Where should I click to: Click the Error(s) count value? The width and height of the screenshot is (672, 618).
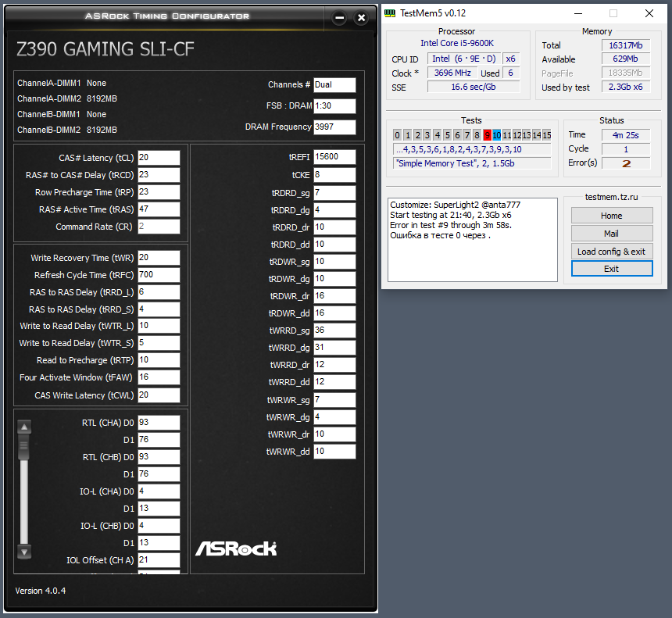(x=626, y=163)
